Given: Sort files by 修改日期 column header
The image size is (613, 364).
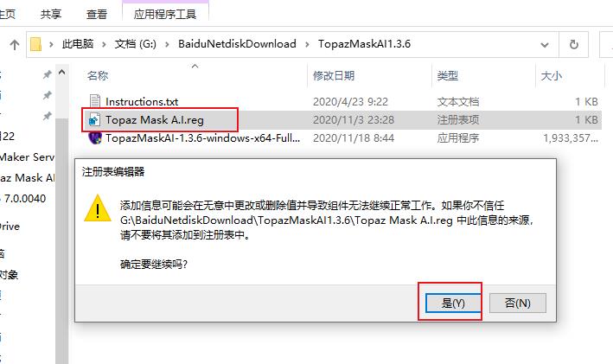Looking at the screenshot, I should [334, 75].
